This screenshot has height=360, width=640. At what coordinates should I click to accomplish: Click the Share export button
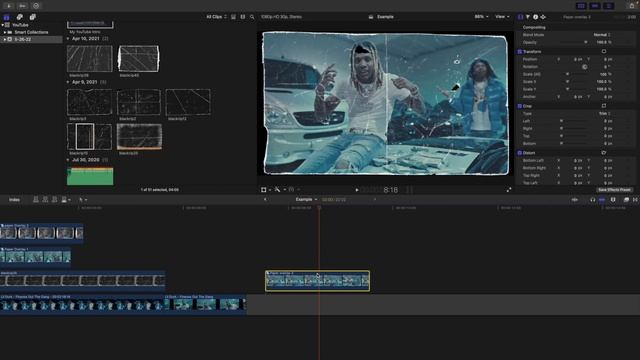[632, 6]
